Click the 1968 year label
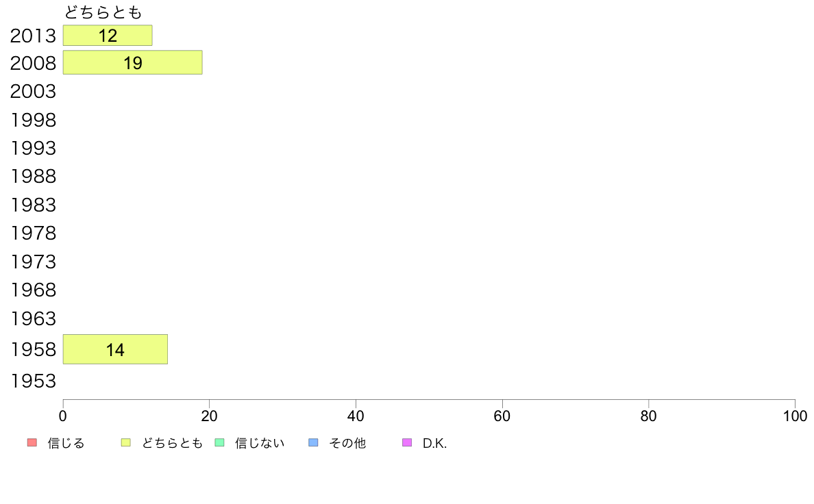The image size is (814, 504). point(33,290)
